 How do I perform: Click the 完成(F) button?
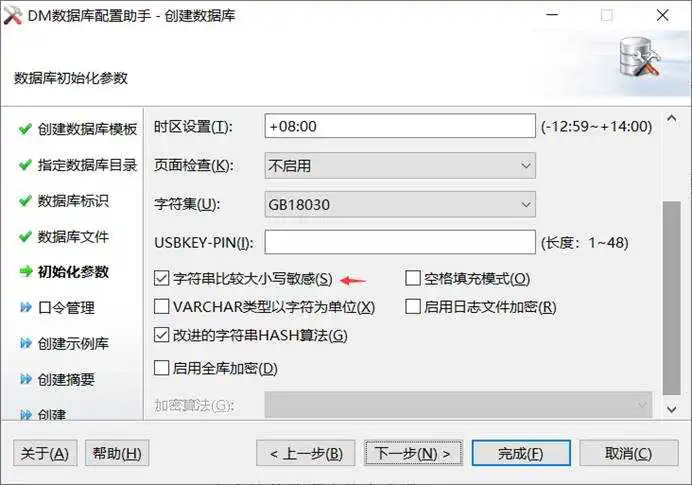point(521,453)
